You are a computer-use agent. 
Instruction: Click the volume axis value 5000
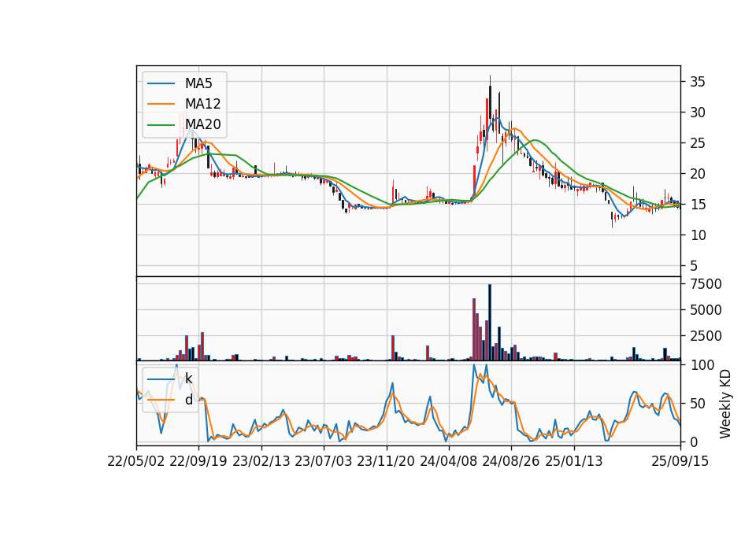706,310
